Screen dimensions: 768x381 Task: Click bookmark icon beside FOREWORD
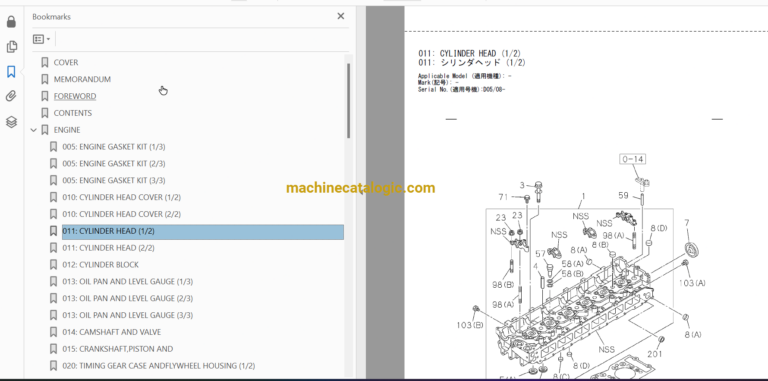tap(45, 96)
